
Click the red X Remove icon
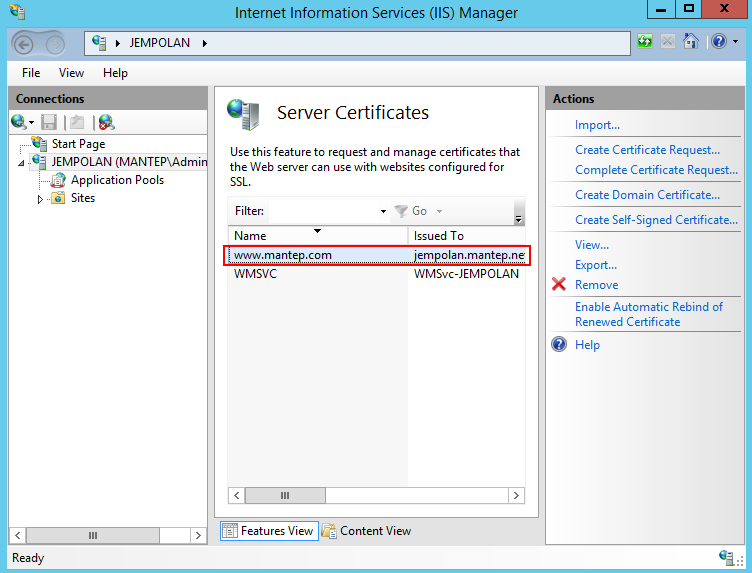(559, 284)
